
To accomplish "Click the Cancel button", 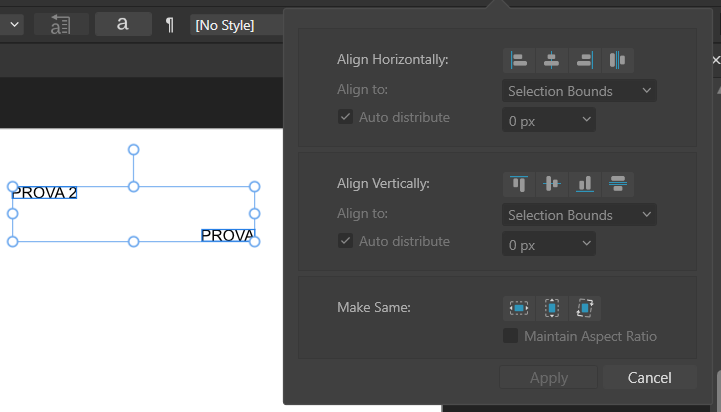I will click(650, 378).
